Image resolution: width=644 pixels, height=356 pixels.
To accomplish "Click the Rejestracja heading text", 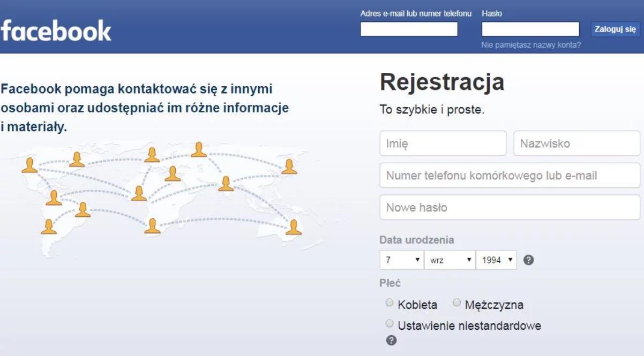I will [x=442, y=82].
